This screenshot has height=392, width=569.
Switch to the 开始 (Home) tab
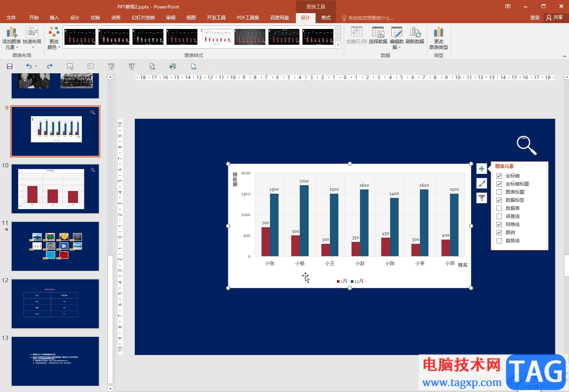click(34, 18)
